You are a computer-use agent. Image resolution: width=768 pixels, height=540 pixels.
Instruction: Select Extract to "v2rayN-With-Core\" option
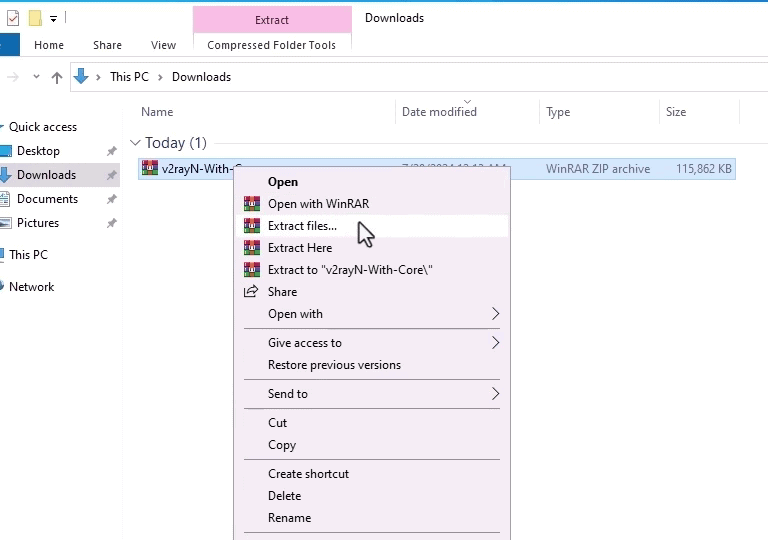(x=350, y=270)
